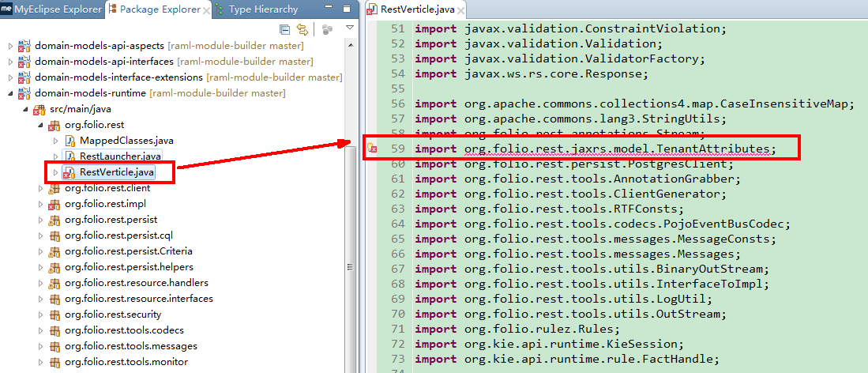This screenshot has width=868, height=373.
Task: Collapse the src/main/java folder
Action: [25, 108]
